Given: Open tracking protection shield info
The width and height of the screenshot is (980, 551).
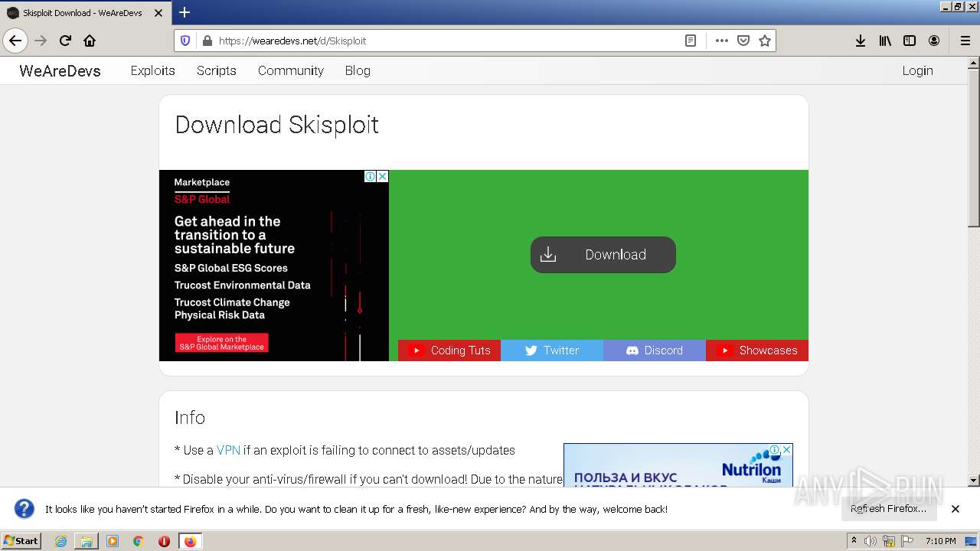Looking at the screenshot, I should 185,41.
